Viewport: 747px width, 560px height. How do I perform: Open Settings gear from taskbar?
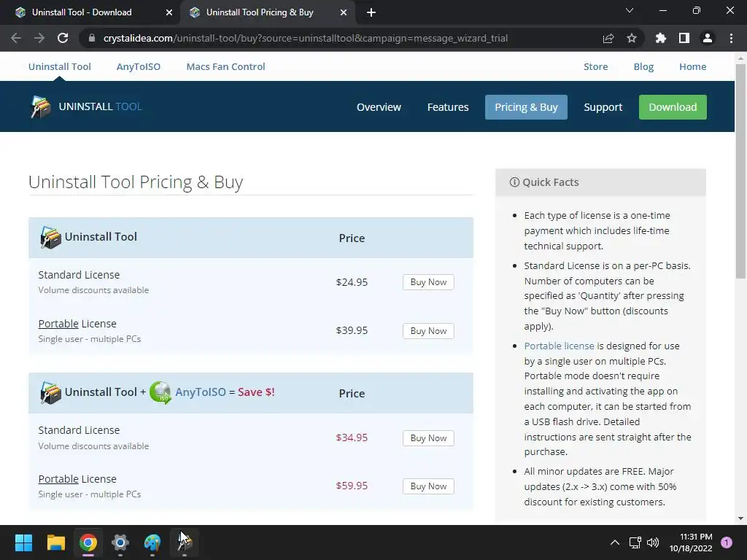coord(120,542)
